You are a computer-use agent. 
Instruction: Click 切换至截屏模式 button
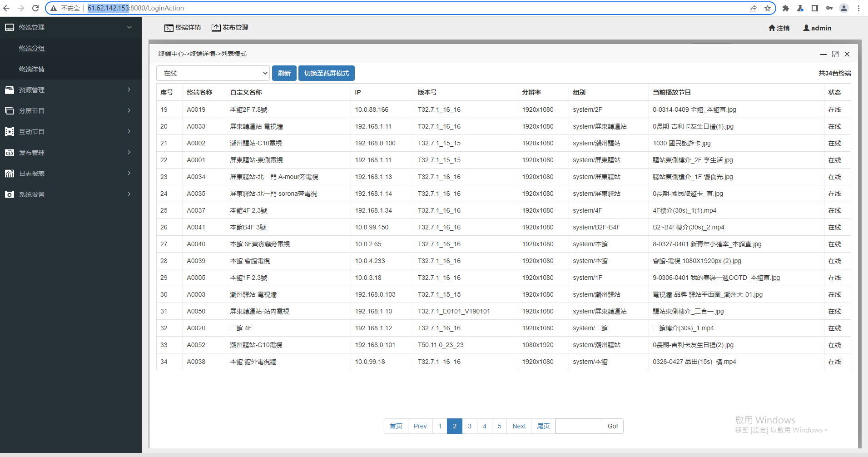click(x=327, y=73)
